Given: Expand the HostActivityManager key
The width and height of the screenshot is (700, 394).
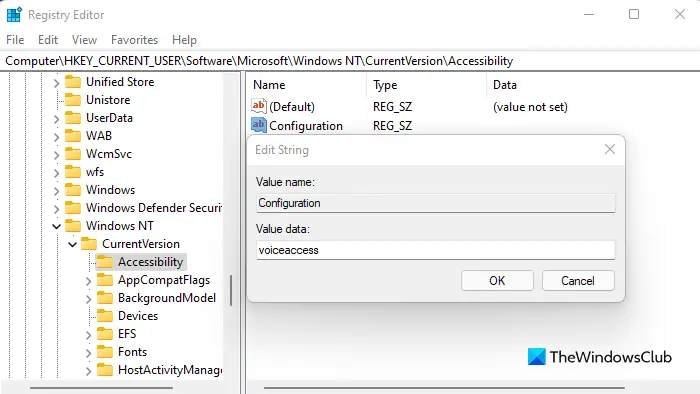Looking at the screenshot, I should point(88,371).
